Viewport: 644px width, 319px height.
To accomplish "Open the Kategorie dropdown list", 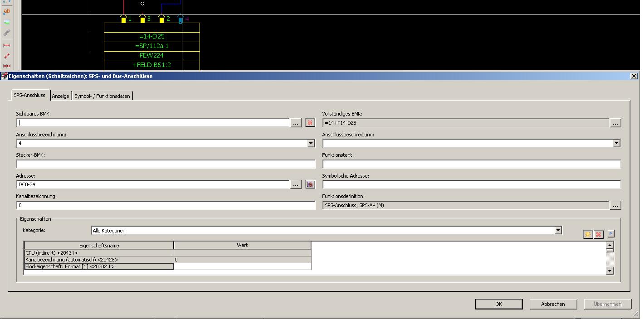I will (x=558, y=231).
